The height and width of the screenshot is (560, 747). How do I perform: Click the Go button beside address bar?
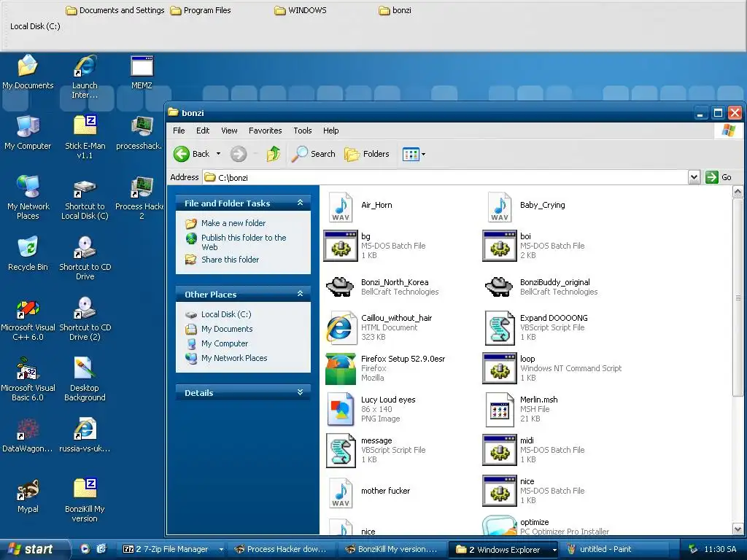719,177
